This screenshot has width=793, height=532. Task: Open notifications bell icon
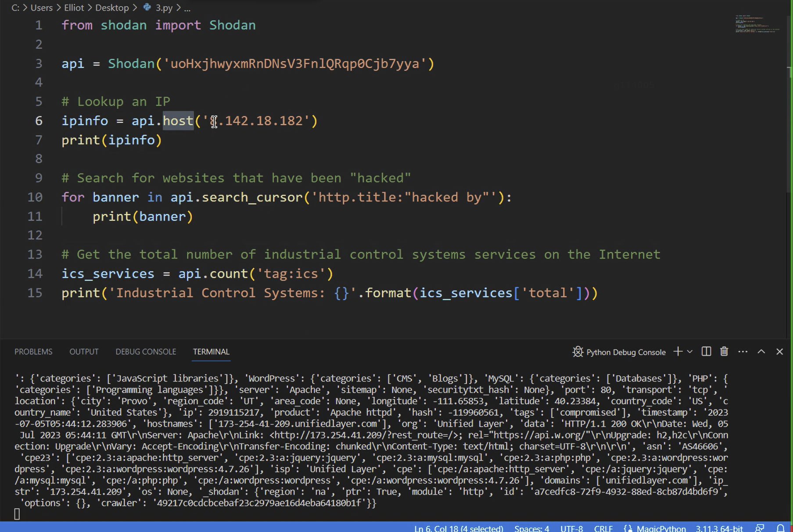pyautogui.click(x=780, y=528)
